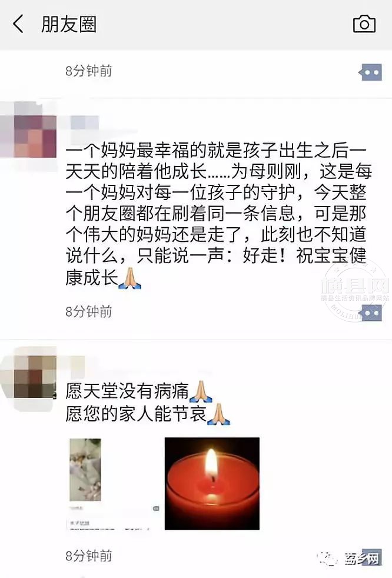Tap the 8分钟前 timestamp under mother post
The height and width of the screenshot is (578, 392).
point(88,312)
